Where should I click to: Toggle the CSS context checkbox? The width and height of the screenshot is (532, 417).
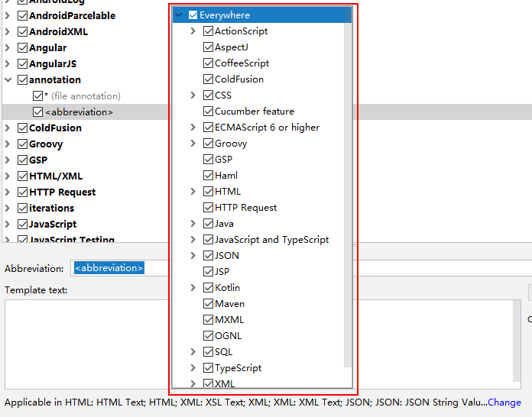208,95
